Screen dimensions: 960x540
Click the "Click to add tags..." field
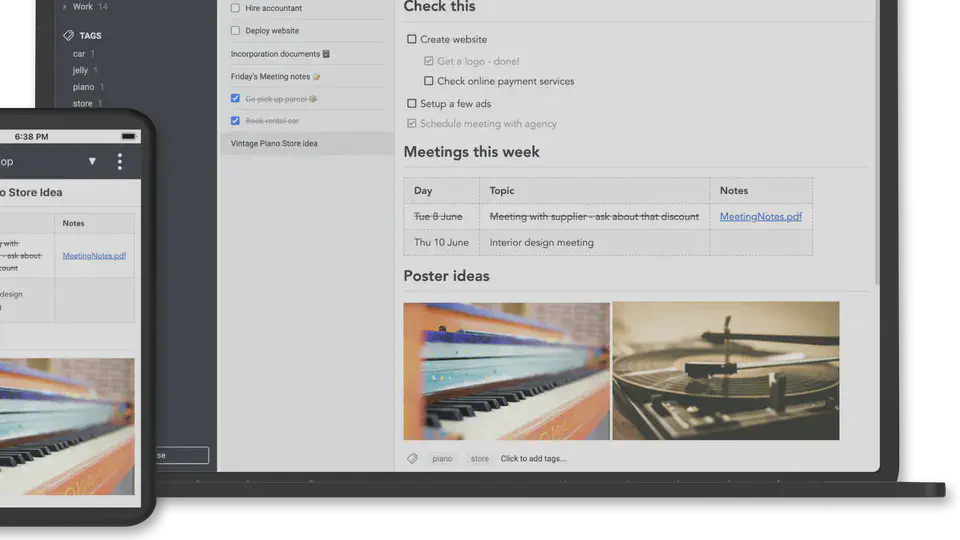pos(533,459)
